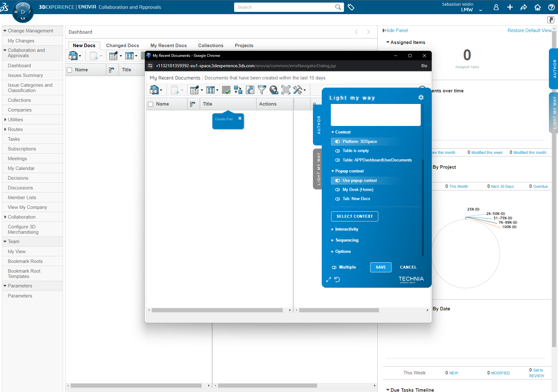Click the pin icon below the help button
This screenshot has height=392, width=558.
pyautogui.click(x=551, y=20)
